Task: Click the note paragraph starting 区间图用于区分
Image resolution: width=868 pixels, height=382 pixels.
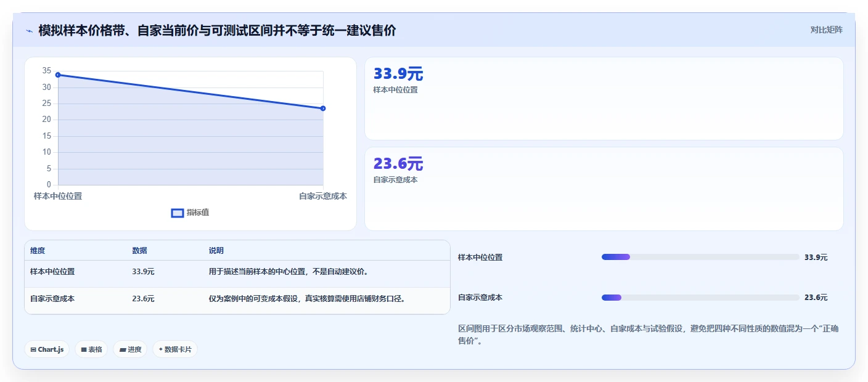Action: pyautogui.click(x=649, y=335)
